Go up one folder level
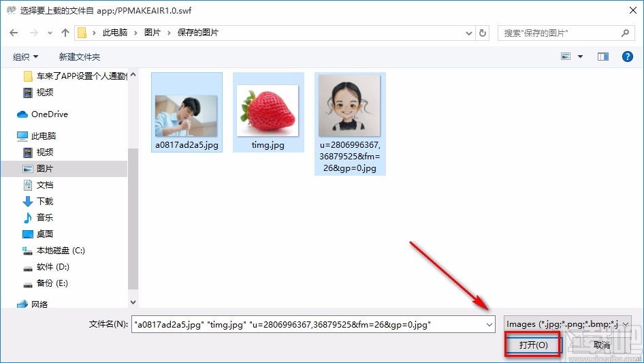 pos(65,33)
